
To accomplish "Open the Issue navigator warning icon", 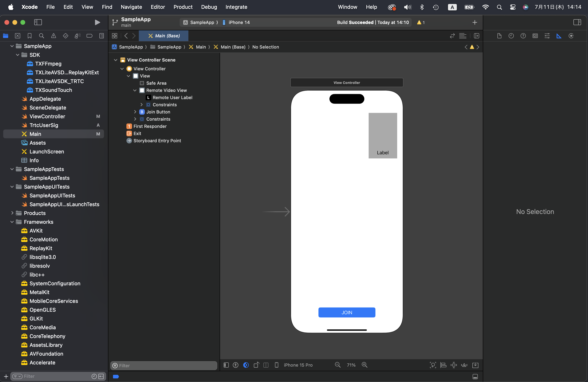I will [53, 36].
